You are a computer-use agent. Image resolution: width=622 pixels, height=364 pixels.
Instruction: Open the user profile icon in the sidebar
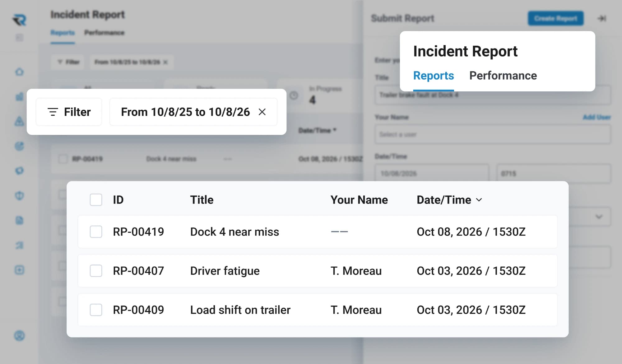pyautogui.click(x=19, y=336)
